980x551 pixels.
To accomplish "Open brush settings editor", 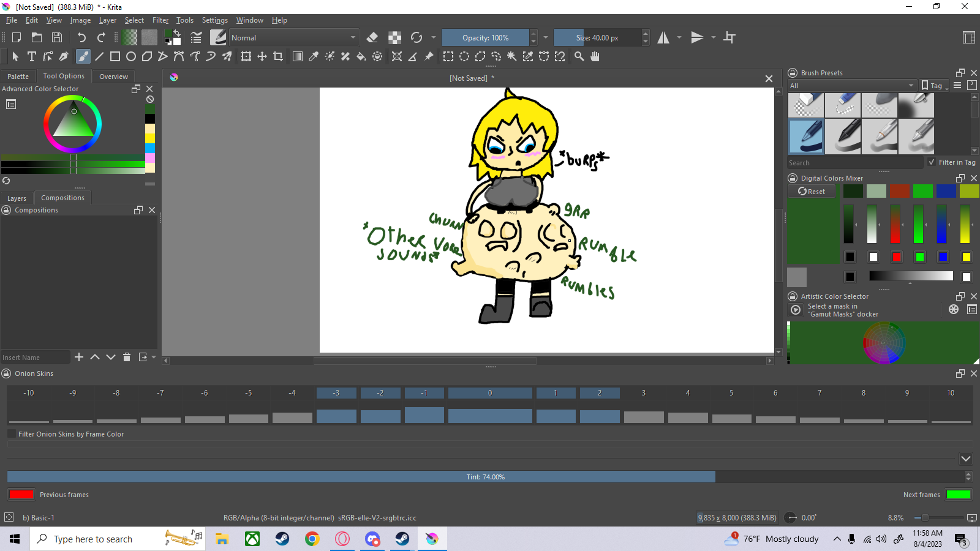I will [x=196, y=37].
